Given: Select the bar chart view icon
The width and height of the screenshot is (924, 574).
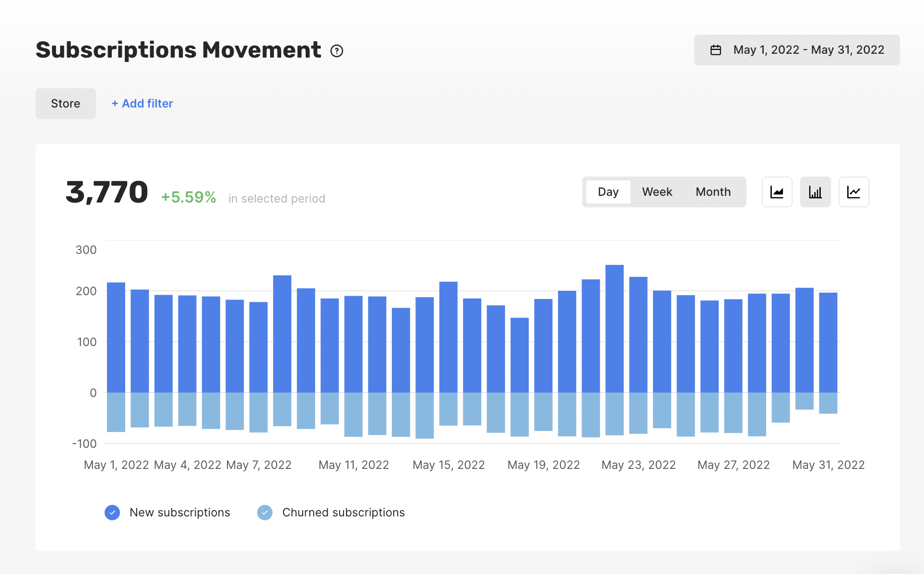Looking at the screenshot, I should (815, 192).
